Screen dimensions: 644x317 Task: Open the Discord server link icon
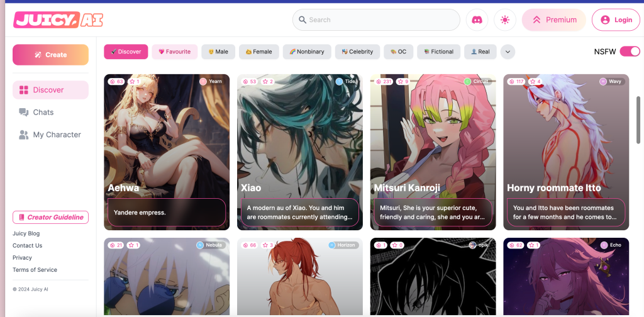click(476, 20)
